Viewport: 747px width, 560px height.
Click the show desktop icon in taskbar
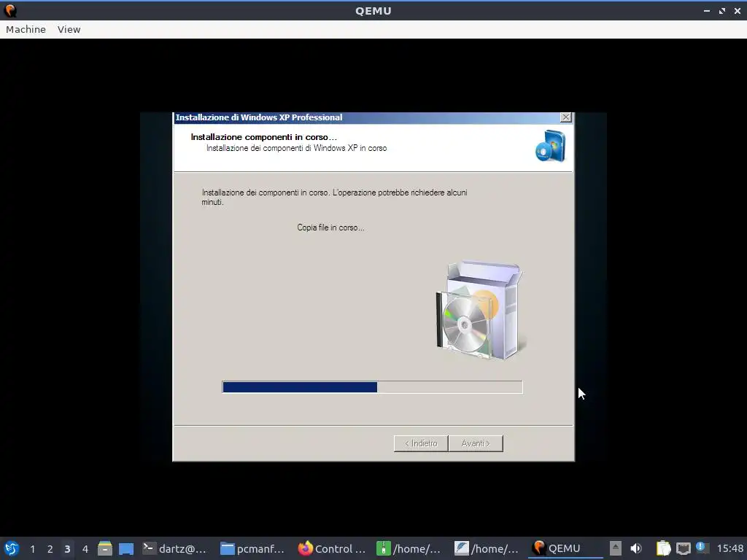coord(125,548)
